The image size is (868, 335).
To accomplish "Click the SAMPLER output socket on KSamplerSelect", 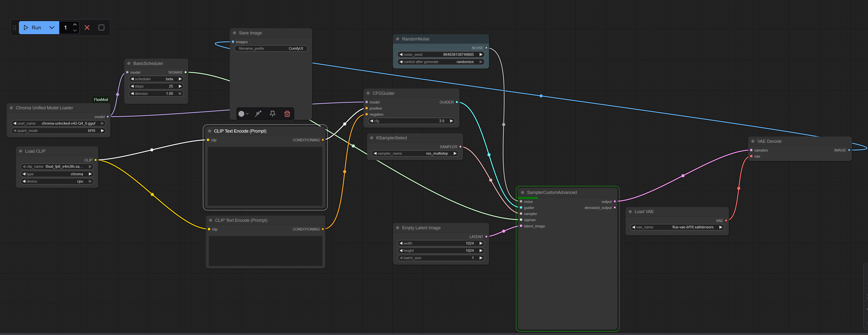I will (x=460, y=147).
